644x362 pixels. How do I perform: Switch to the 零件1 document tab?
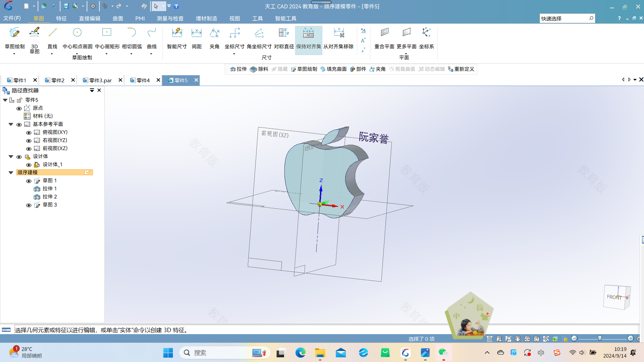[x=20, y=80]
